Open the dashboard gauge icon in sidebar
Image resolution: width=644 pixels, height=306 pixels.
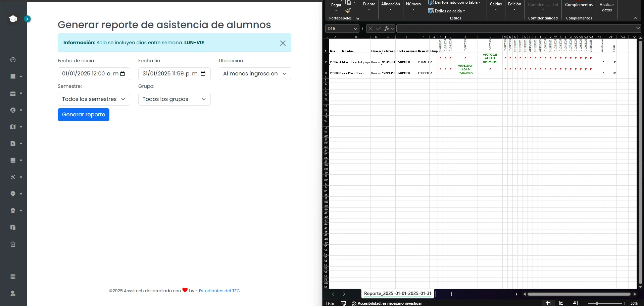[13, 60]
